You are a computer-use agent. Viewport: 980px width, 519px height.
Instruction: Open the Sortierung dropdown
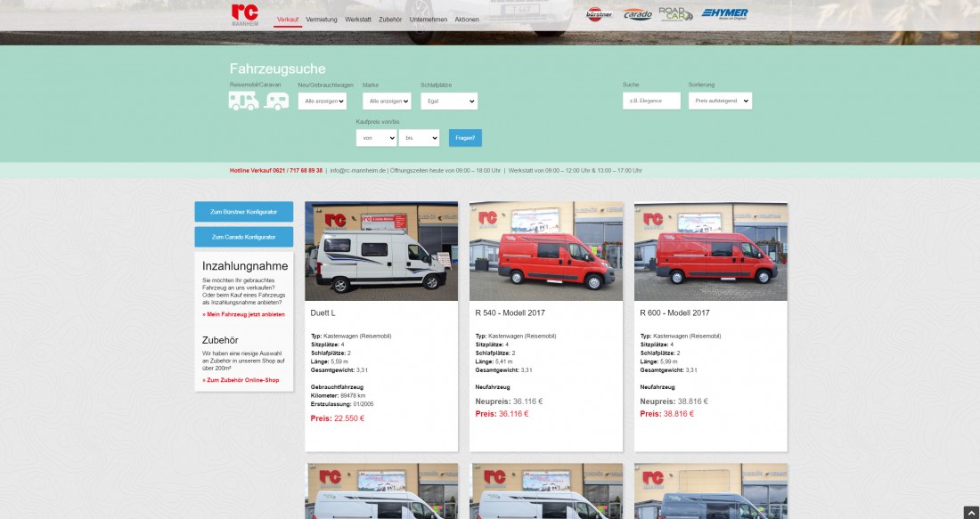click(720, 101)
